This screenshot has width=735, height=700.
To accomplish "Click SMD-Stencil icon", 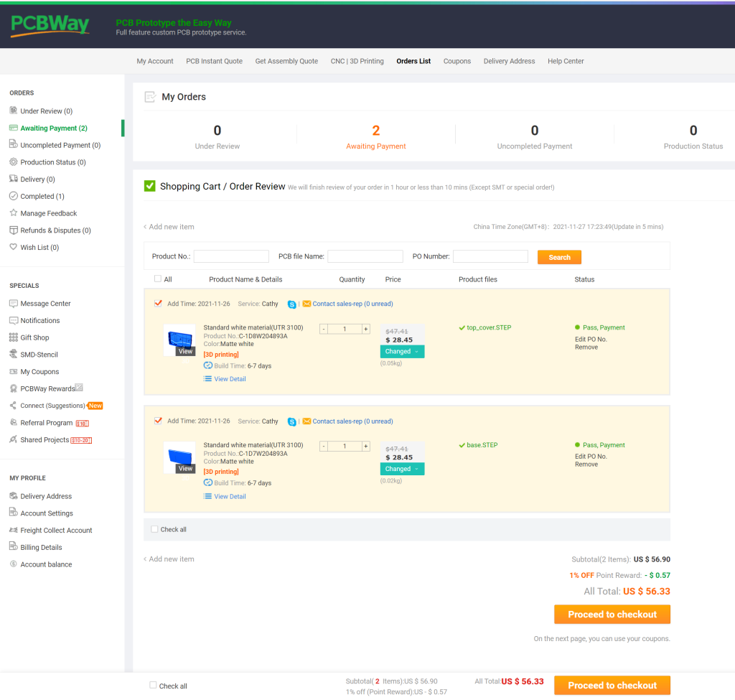I will point(14,355).
